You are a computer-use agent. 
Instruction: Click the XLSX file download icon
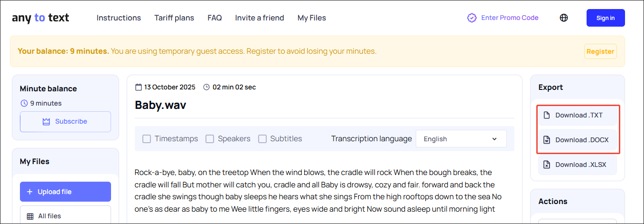coord(547,165)
